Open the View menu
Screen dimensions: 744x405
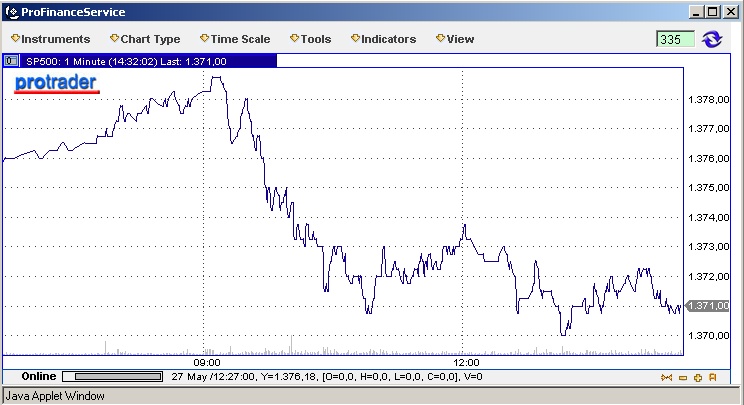point(455,39)
